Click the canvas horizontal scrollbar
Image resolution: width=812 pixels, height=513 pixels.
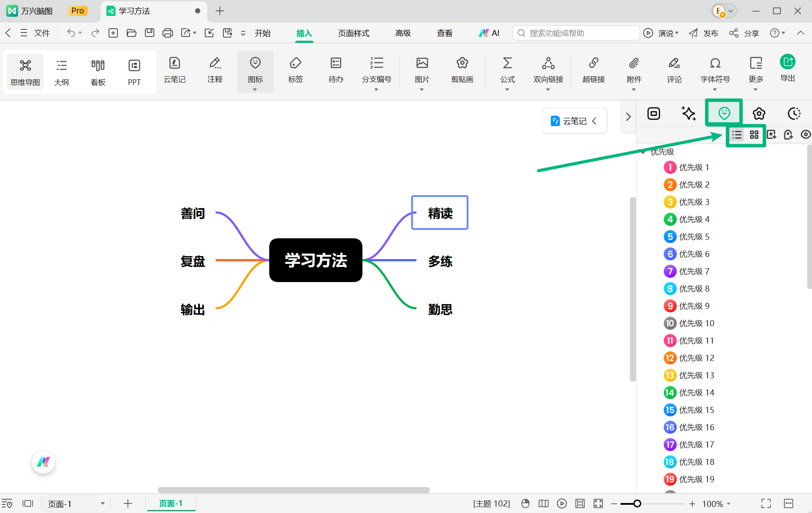coord(293,490)
